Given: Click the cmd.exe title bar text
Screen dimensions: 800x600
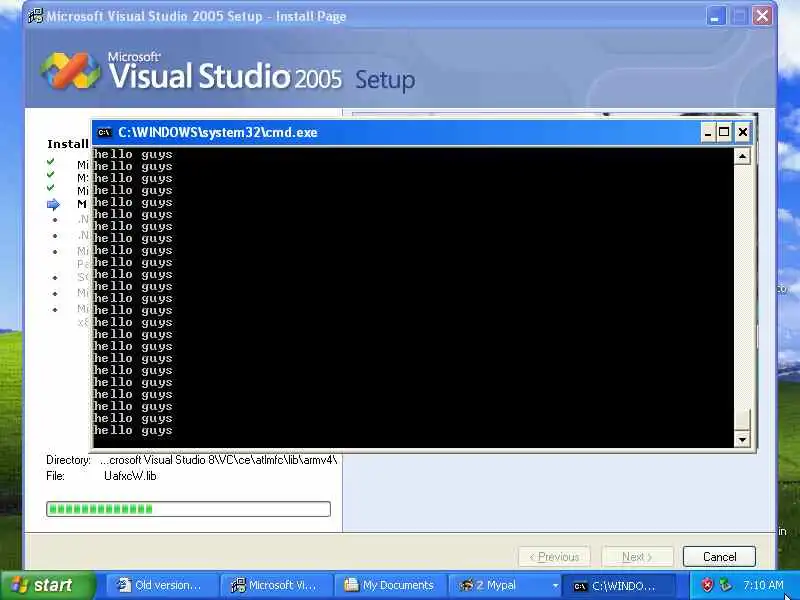Looking at the screenshot, I should coord(218,133).
